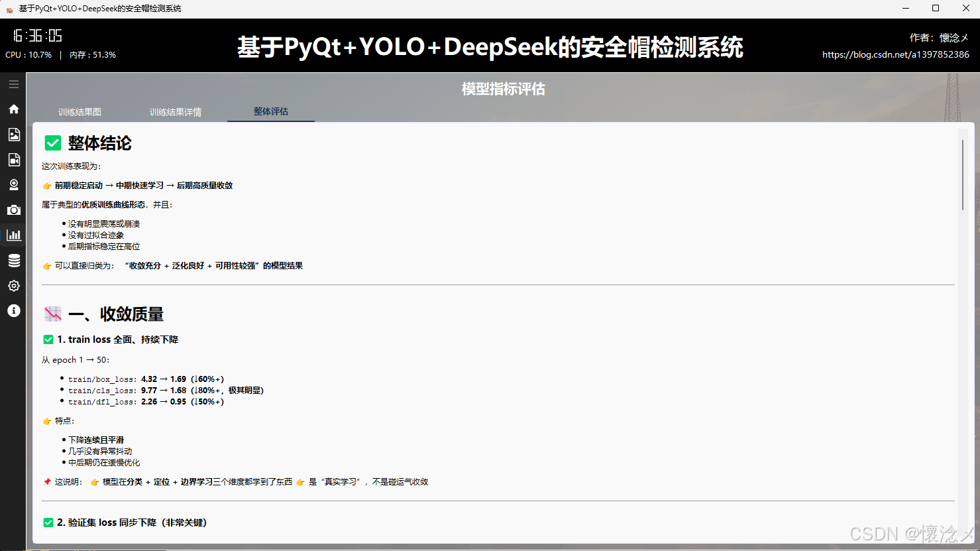Click the chart emoji beside 收敛质量
Screen dimensions: 980x551
[52, 314]
